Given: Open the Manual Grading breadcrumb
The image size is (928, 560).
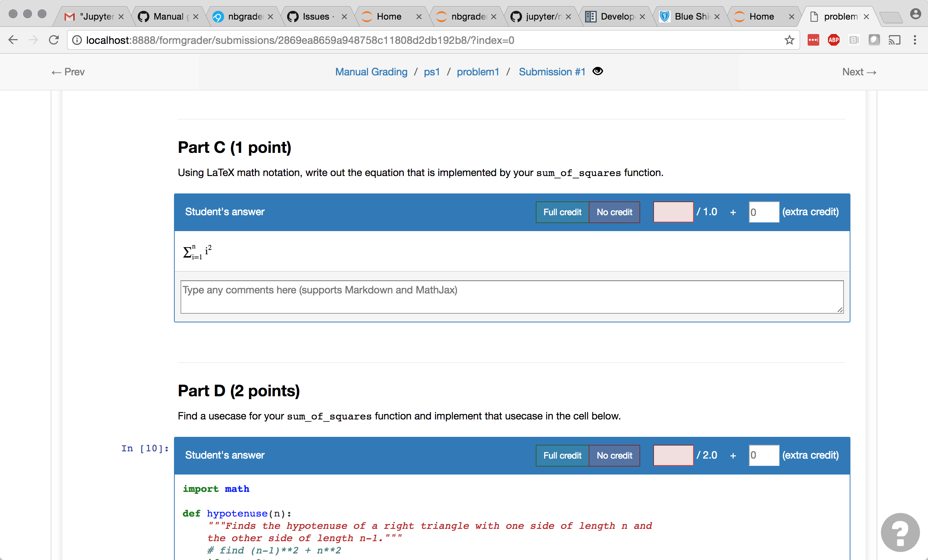Looking at the screenshot, I should pos(371,71).
